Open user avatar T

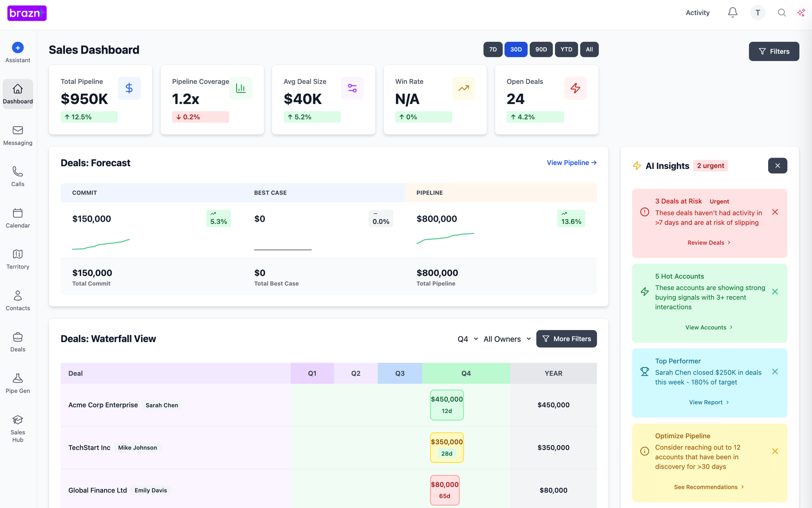click(758, 13)
